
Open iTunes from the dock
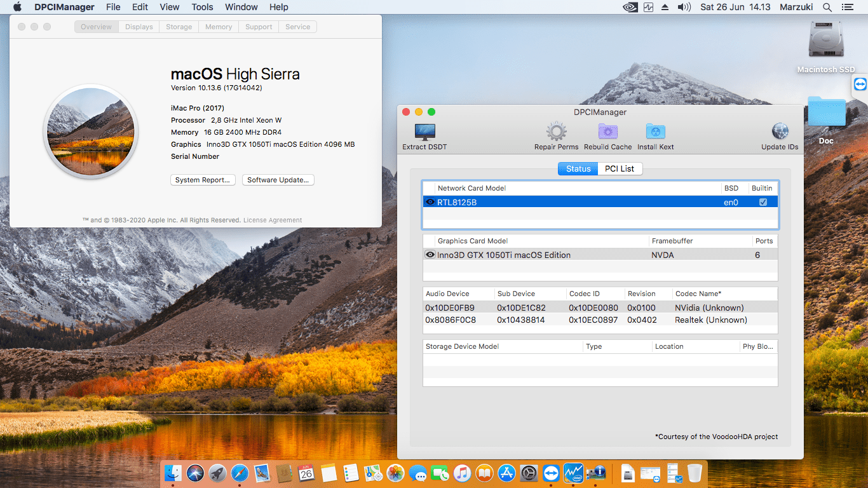(462, 473)
